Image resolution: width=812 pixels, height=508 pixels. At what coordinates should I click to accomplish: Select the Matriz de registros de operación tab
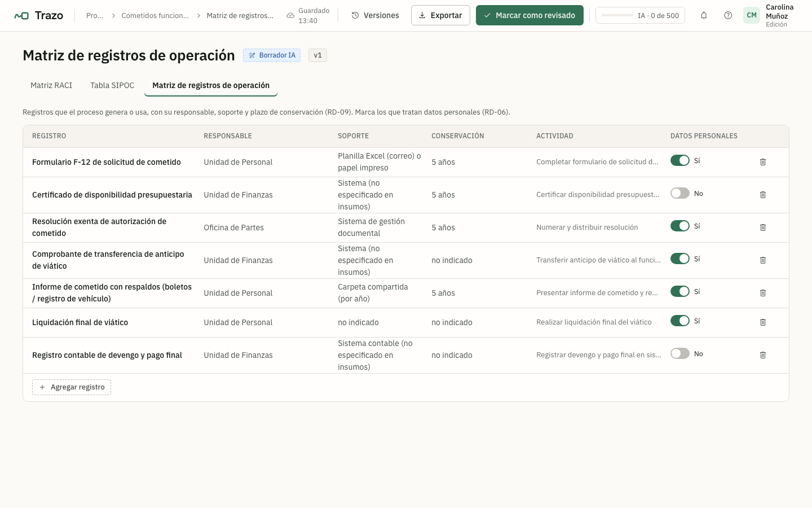coord(211,85)
